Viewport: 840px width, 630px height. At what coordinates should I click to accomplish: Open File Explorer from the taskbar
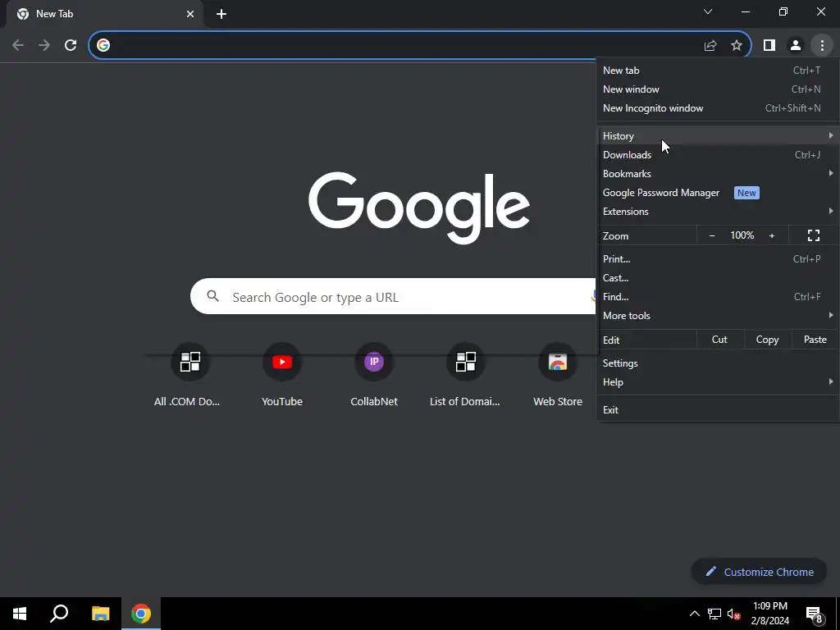click(x=100, y=614)
